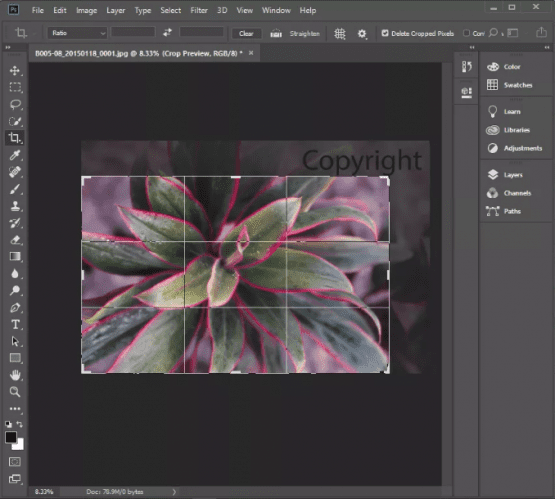This screenshot has height=499, width=555.
Task: Choose the Clone Stamp tool
Action: coord(15,206)
